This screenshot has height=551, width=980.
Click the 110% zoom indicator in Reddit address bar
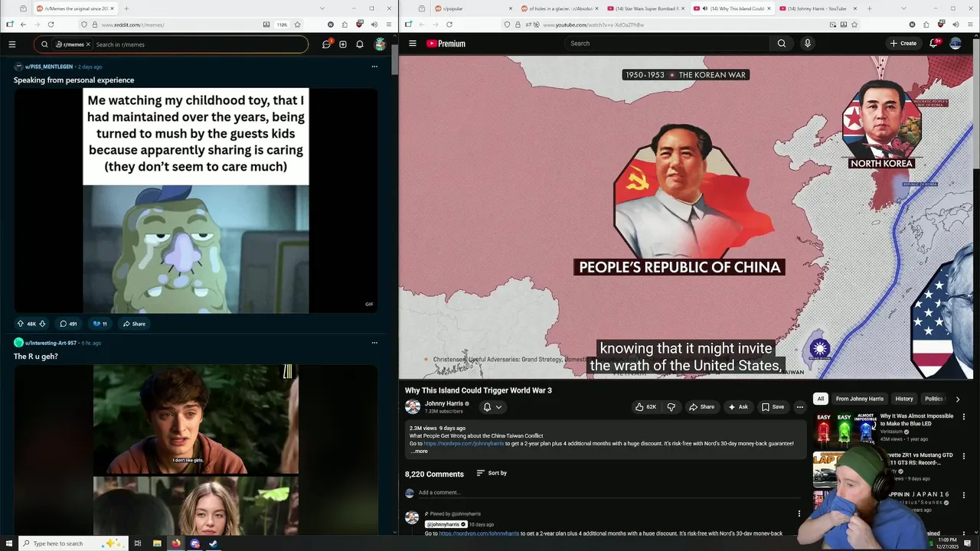coord(282,24)
